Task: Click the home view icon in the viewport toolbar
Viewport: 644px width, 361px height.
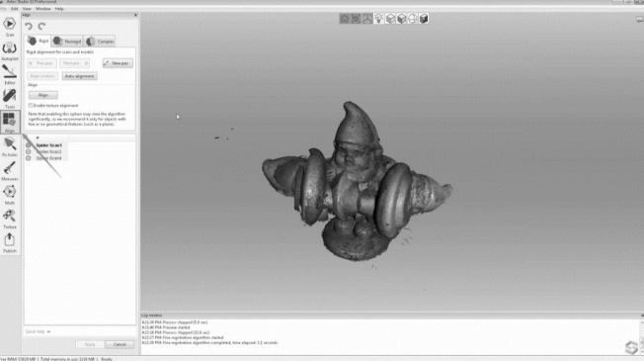Action: [x=345, y=19]
